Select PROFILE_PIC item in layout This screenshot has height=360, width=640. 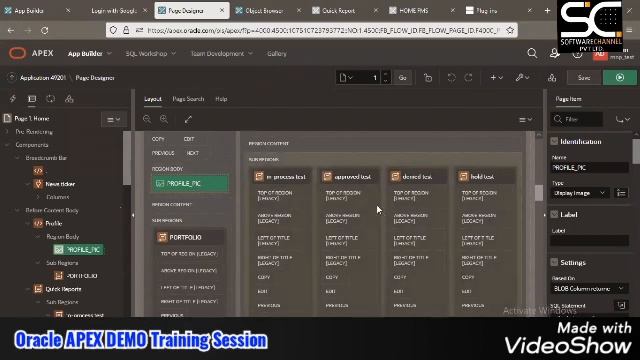click(190, 184)
